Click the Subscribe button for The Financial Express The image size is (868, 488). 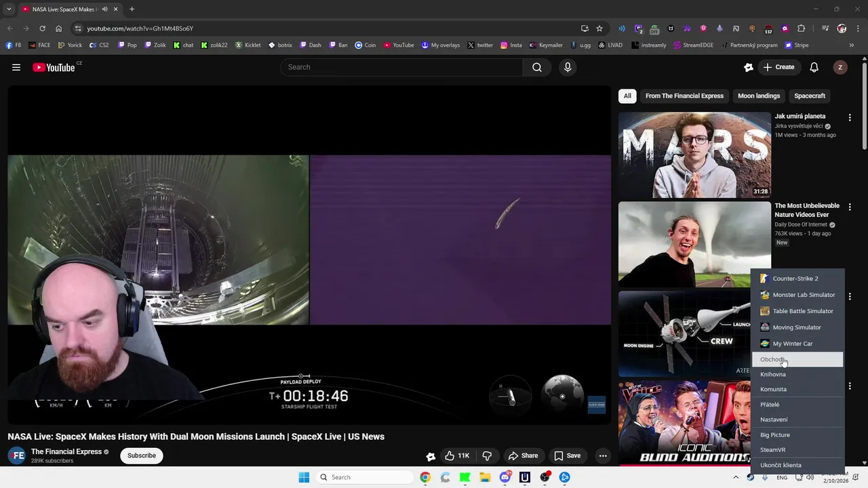click(142, 455)
